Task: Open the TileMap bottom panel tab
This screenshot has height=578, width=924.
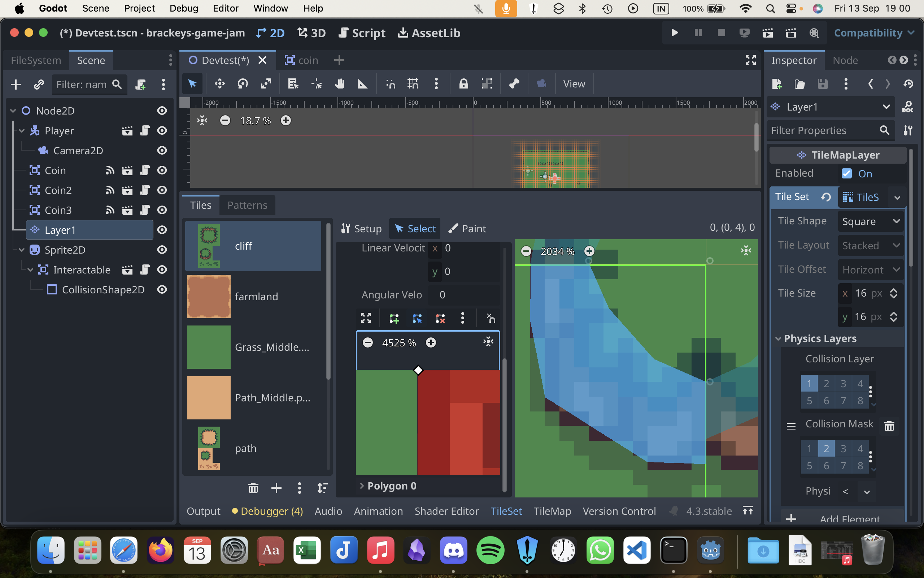Action: (x=552, y=511)
